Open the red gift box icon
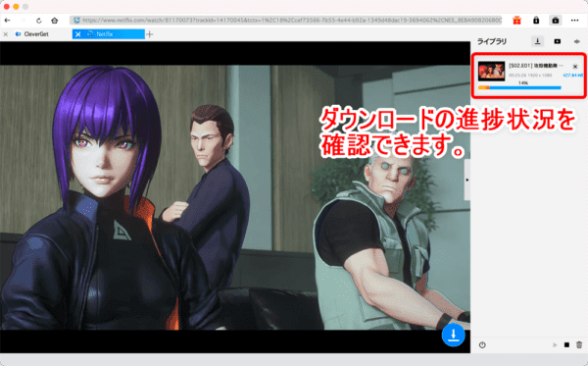Image resolution: width=588 pixels, height=366 pixels. click(516, 21)
